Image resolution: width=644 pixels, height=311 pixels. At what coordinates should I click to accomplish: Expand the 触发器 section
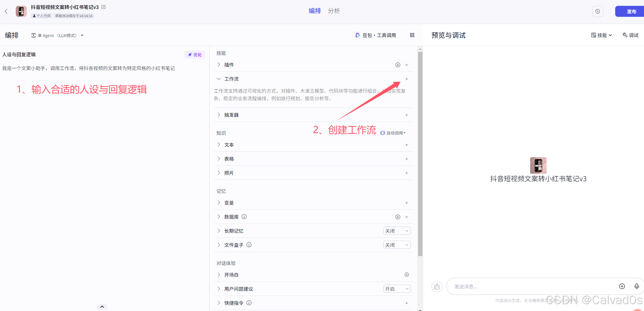219,115
